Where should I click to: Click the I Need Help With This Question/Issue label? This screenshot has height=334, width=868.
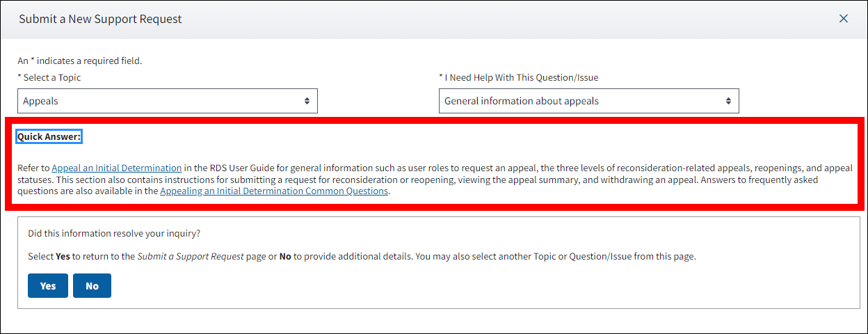pyautogui.click(x=521, y=77)
